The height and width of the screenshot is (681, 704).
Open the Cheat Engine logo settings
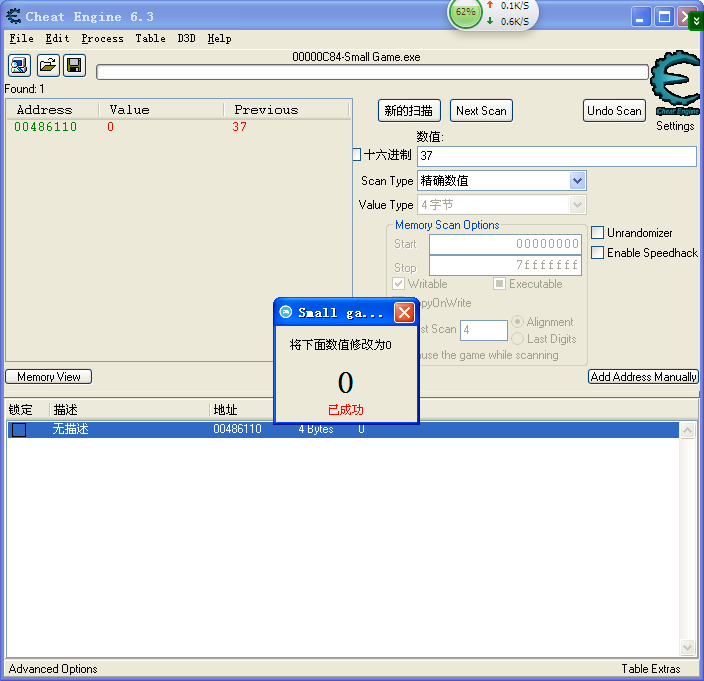click(675, 83)
